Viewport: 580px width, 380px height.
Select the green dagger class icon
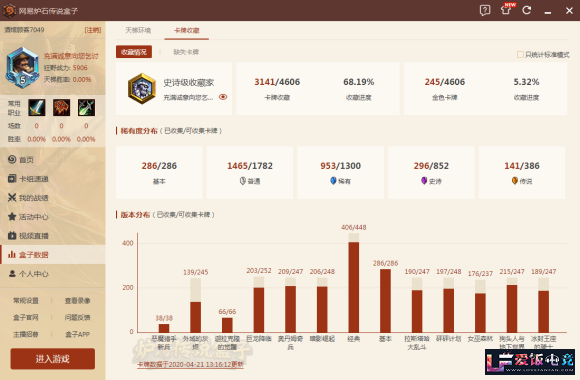coord(86,108)
